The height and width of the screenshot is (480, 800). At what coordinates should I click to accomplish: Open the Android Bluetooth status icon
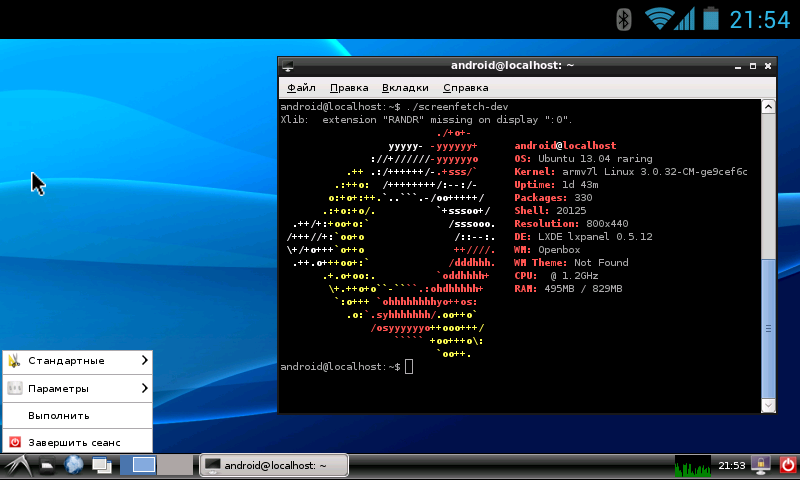623,20
